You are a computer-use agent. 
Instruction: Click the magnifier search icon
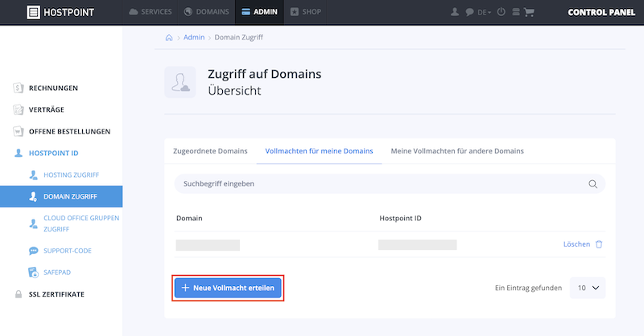pyautogui.click(x=592, y=184)
